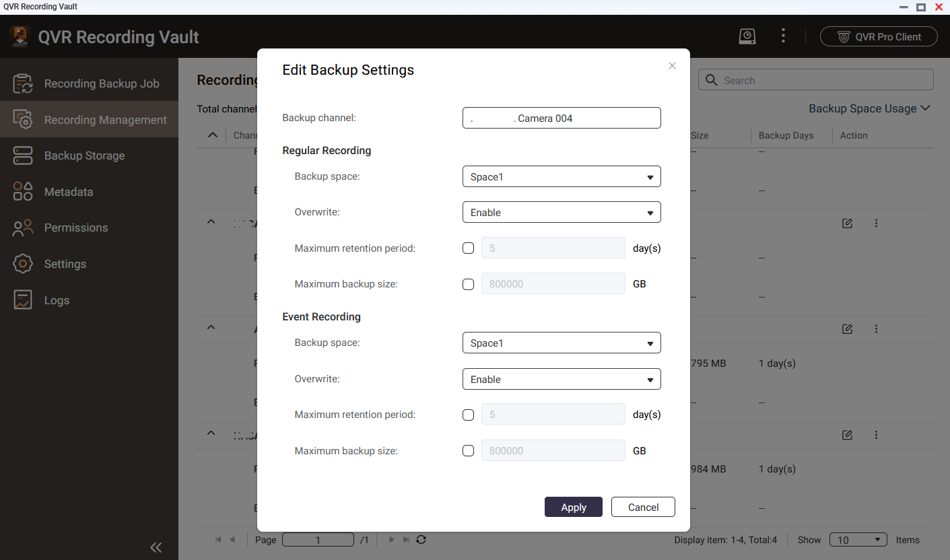Click the Event Recording section heading
This screenshot has width=950, height=560.
pyautogui.click(x=321, y=316)
